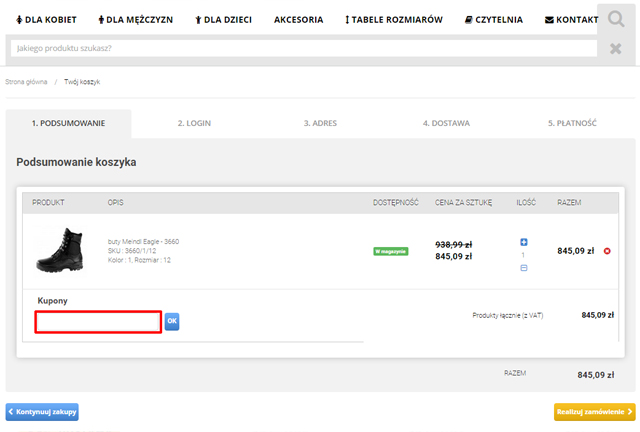This screenshot has width=640, height=432.
Task: Open the DLA KOBIET menu
Action: point(46,20)
